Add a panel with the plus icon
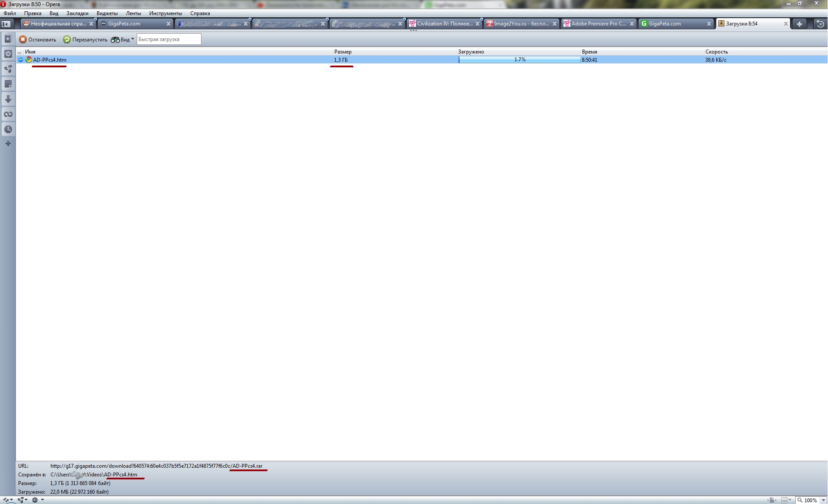 click(x=8, y=144)
